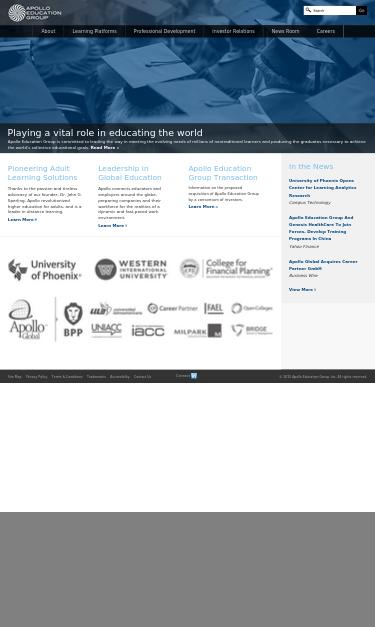This screenshot has width=375, height=627.
Task: Open the About menu
Action: pos(48,31)
